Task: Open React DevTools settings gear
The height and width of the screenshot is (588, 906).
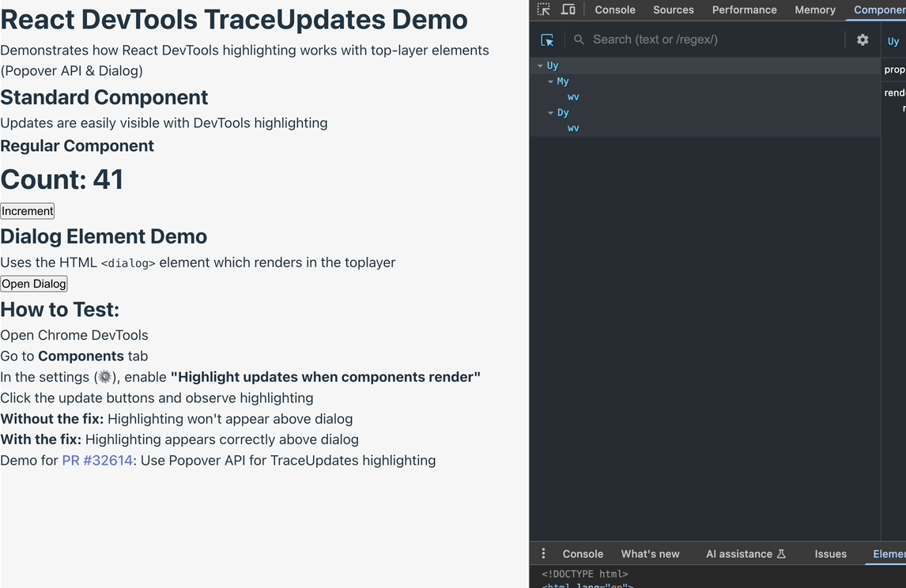Action: pos(863,40)
